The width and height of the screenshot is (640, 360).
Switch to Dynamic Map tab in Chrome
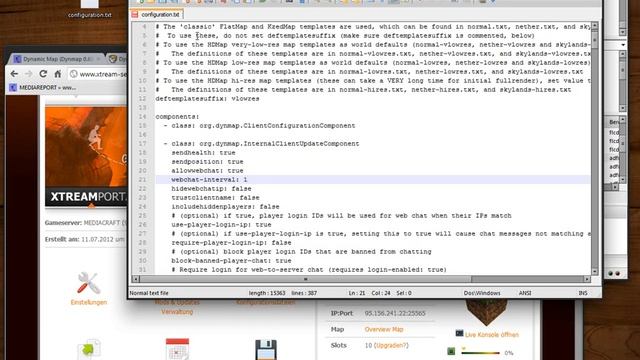57,59
